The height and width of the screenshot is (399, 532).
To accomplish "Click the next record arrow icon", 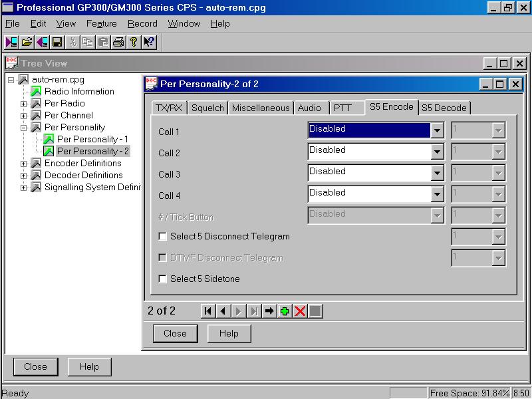I will (x=238, y=311).
